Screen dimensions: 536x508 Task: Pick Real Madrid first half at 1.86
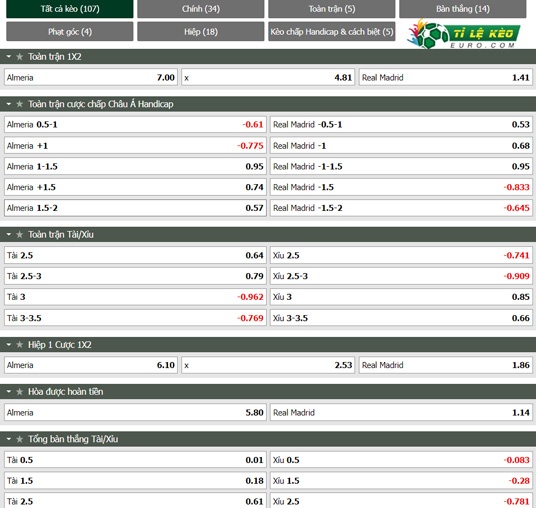pyautogui.click(x=446, y=365)
